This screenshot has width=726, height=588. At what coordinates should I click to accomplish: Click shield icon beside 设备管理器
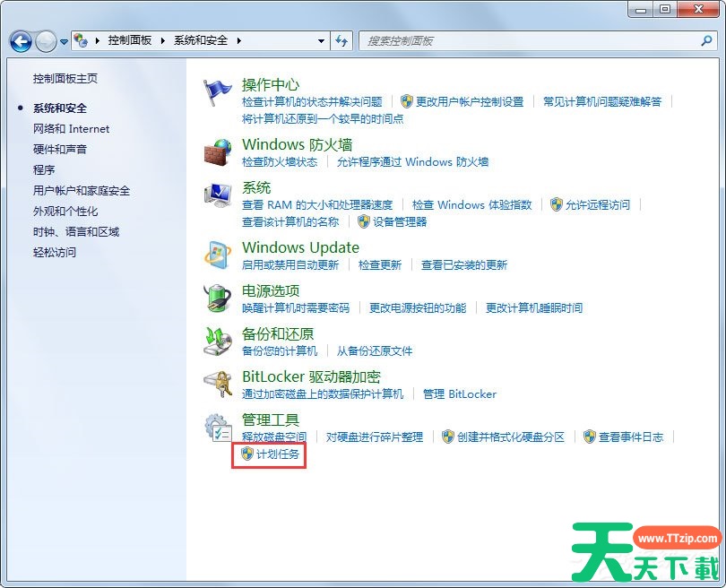point(364,221)
